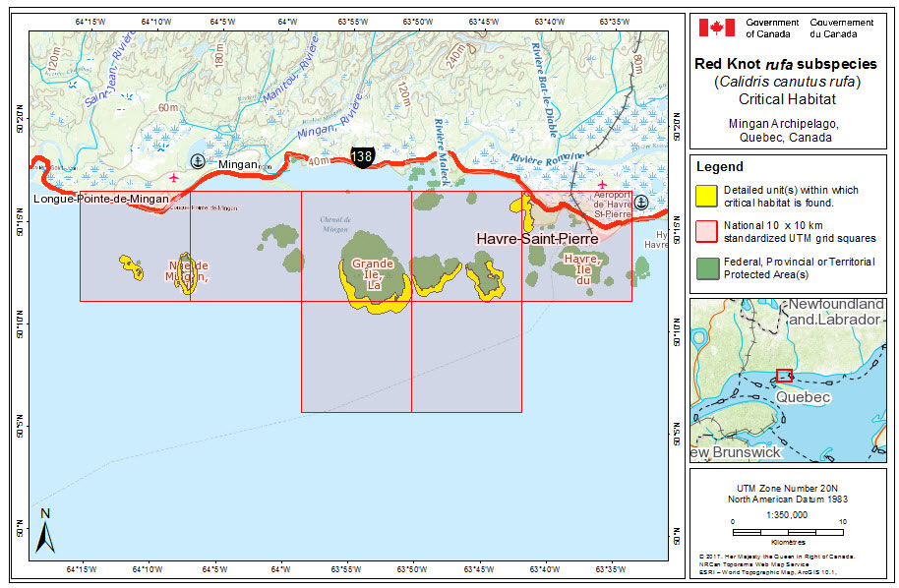Click the Highway 138 route shield
The height and width of the screenshot is (588, 899).
361,155
